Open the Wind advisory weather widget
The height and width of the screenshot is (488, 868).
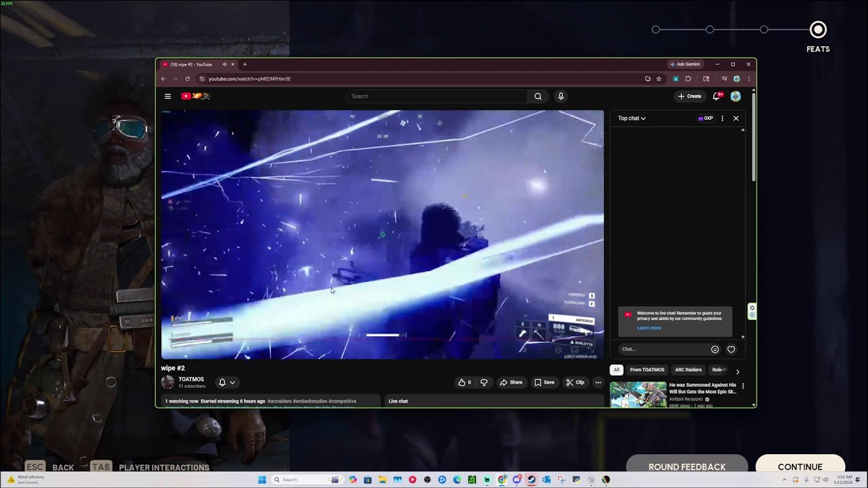pyautogui.click(x=27, y=479)
